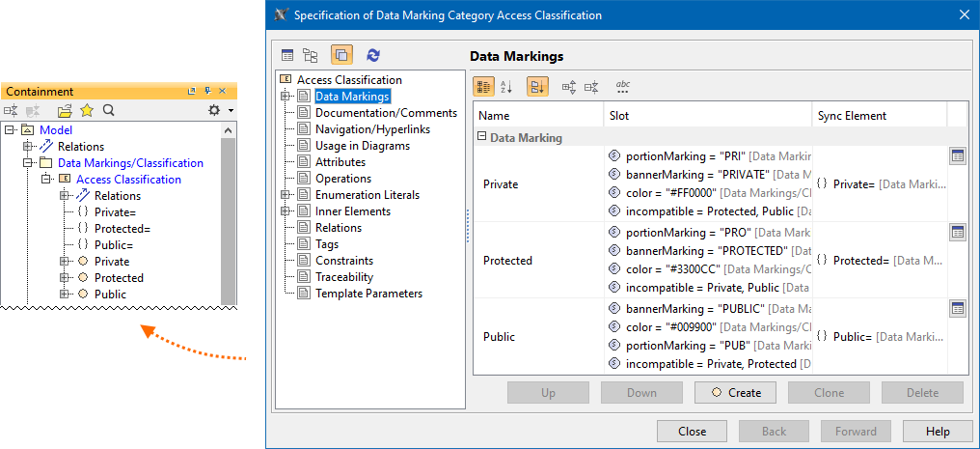The width and height of the screenshot is (980, 449).
Task: Toggle the categorized view button
Action: click(484, 87)
